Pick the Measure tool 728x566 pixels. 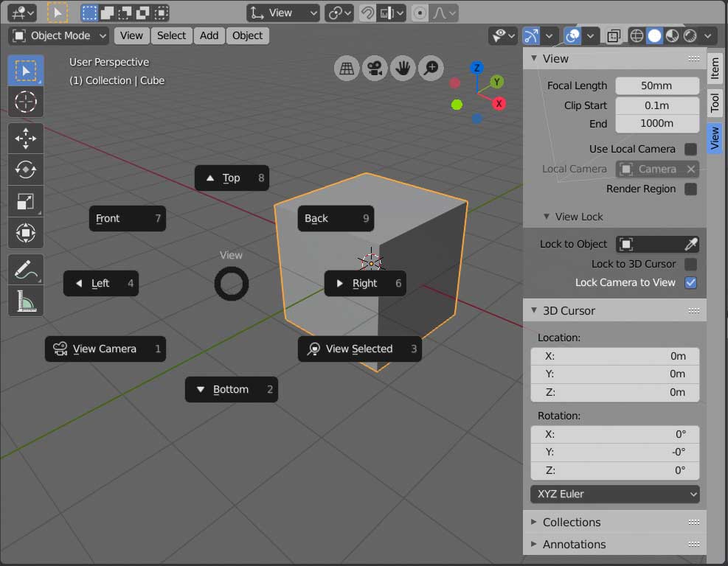[26, 301]
